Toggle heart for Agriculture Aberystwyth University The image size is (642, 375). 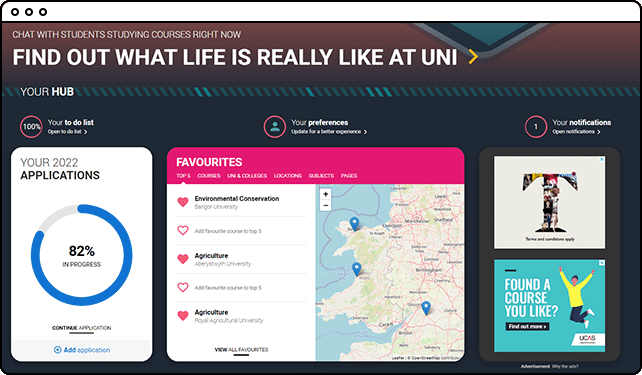pos(183,259)
